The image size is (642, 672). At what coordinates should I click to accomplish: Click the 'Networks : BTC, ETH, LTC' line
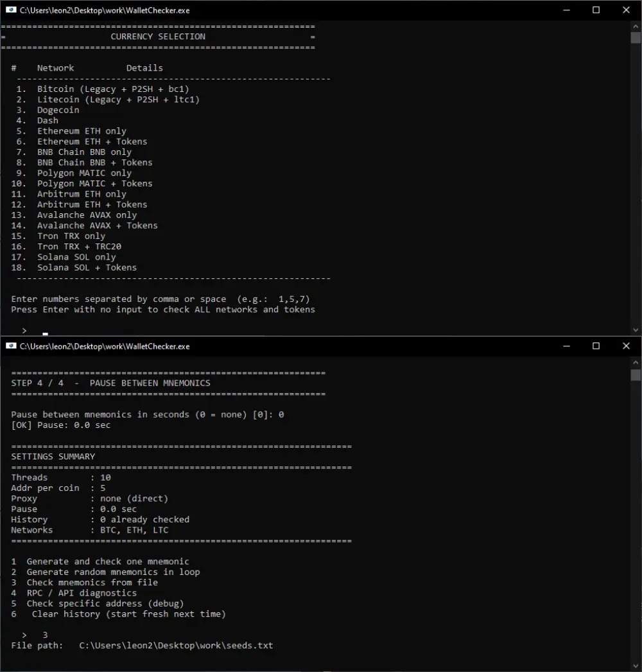pos(89,530)
